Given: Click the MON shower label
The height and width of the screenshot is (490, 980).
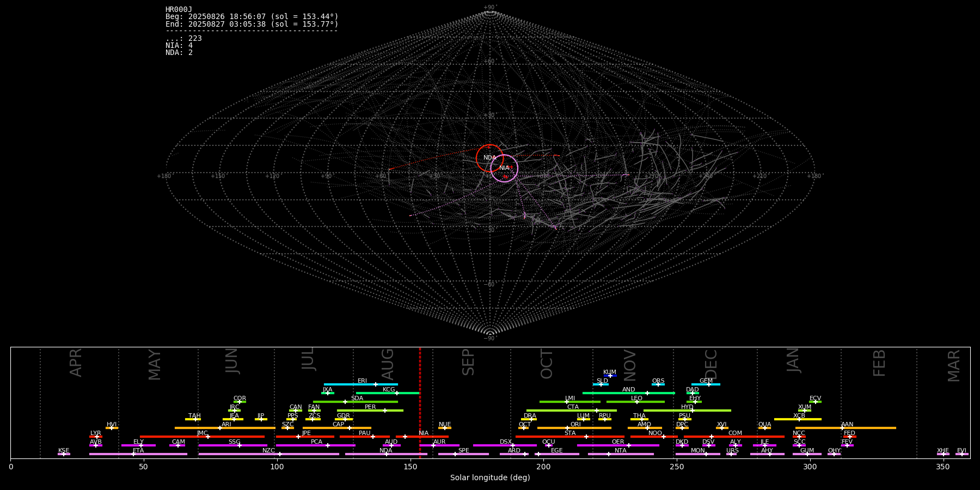Looking at the screenshot, I should point(698,450).
